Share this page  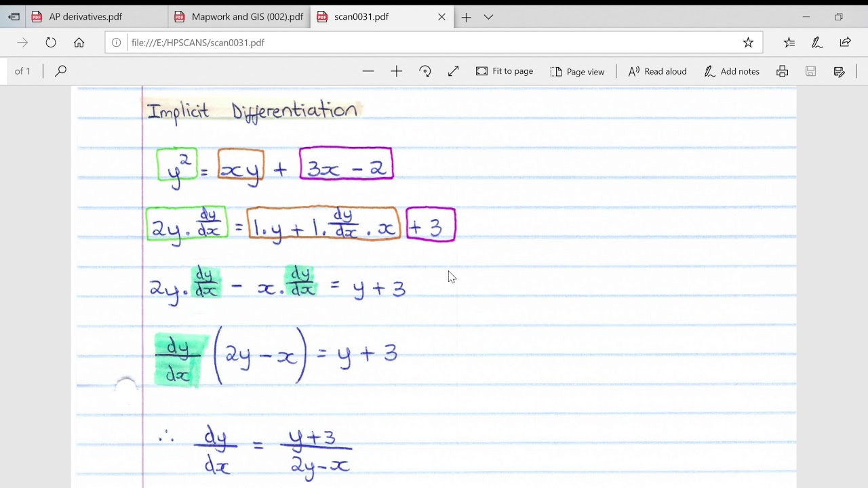845,43
